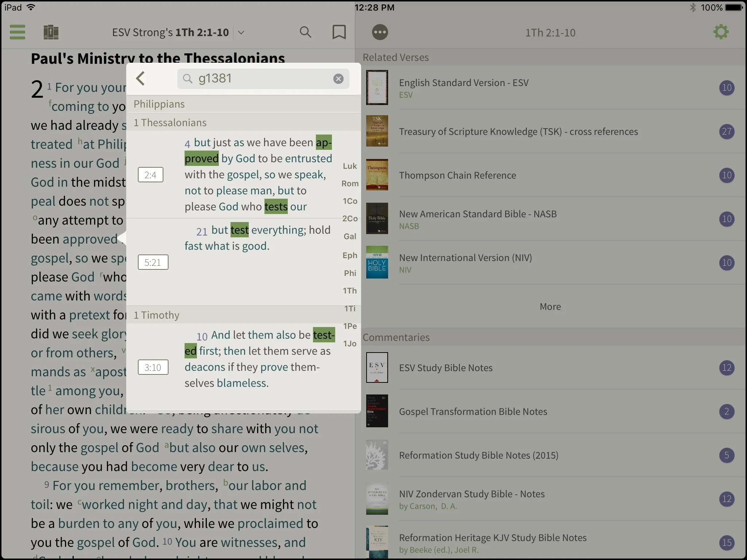
Task: Tap highlighted word 'test' in verse 21
Action: click(240, 230)
